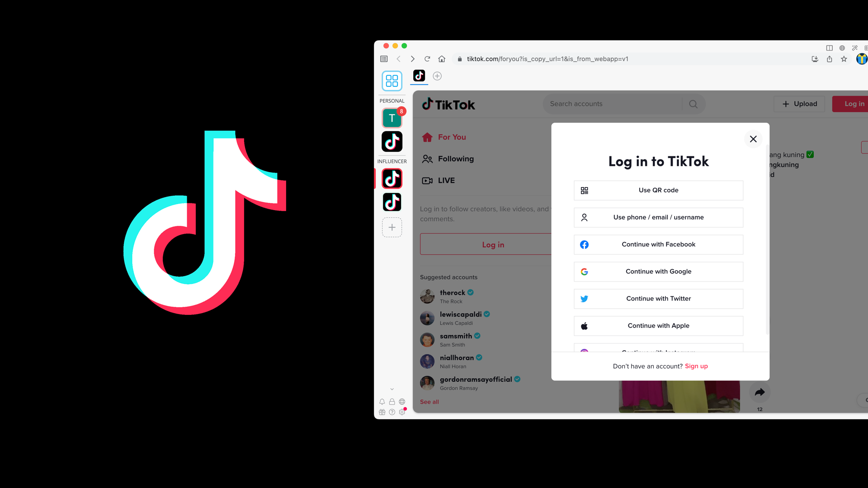This screenshot has height=488, width=868.
Task: Click the For You navigation item
Action: [451, 137]
